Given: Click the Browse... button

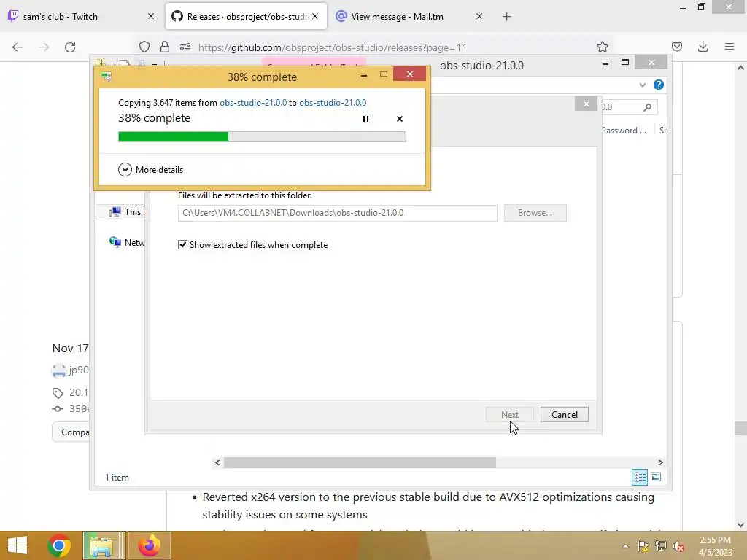Looking at the screenshot, I should point(535,213).
